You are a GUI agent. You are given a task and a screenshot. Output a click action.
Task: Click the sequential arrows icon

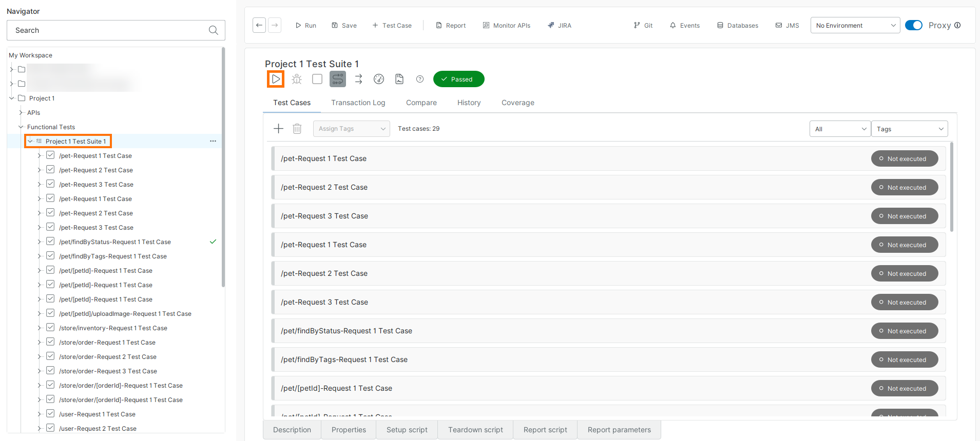[358, 79]
